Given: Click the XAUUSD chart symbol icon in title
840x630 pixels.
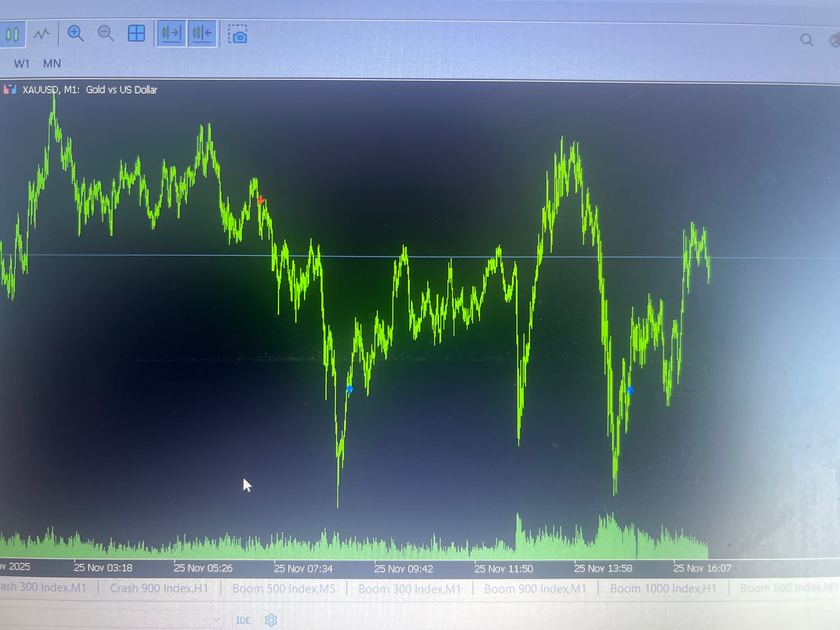Looking at the screenshot, I should click(10, 90).
